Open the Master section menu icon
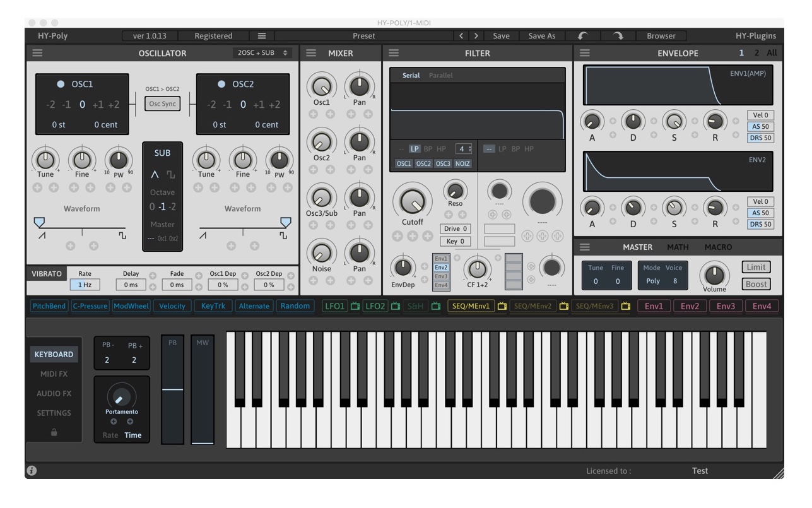Screen dimensions: 812x508 coord(585,247)
